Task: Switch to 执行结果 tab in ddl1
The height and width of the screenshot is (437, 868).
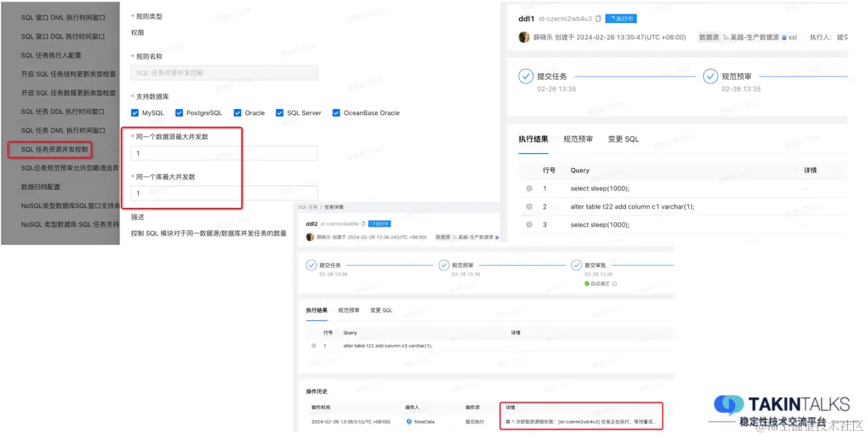Action: click(x=534, y=139)
